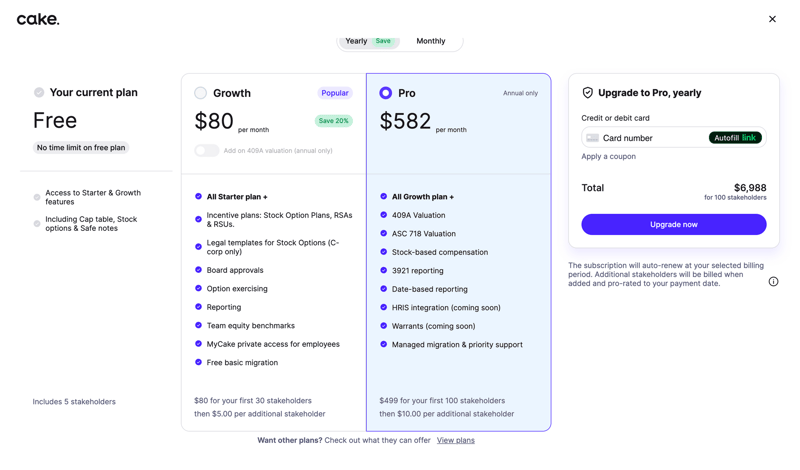Viewport: 800px width, 470px height.
Task: Switch billing to Monthly
Action: click(431, 41)
